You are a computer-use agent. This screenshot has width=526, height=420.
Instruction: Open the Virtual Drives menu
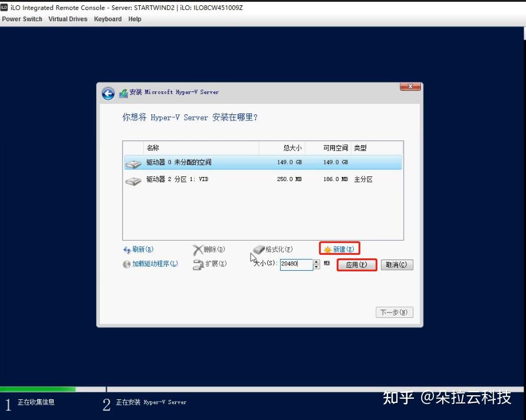[x=67, y=19]
